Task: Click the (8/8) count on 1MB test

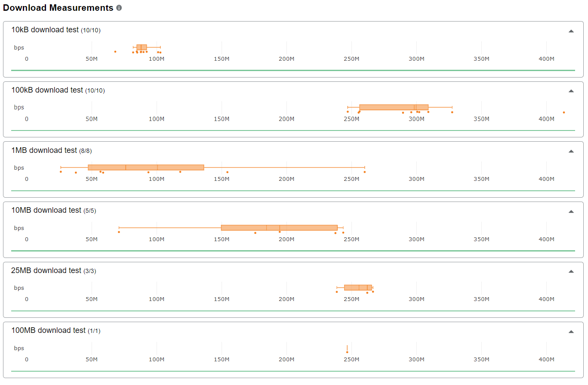Action: (85, 151)
